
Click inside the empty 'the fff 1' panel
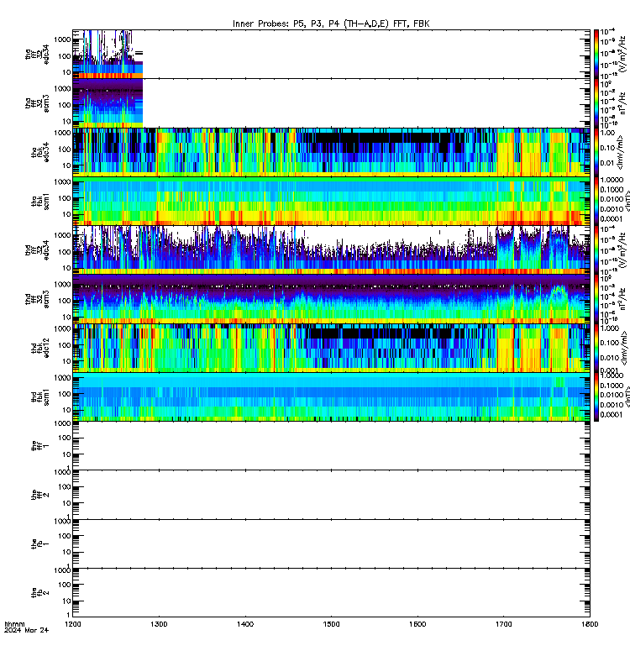pyautogui.click(x=331, y=446)
